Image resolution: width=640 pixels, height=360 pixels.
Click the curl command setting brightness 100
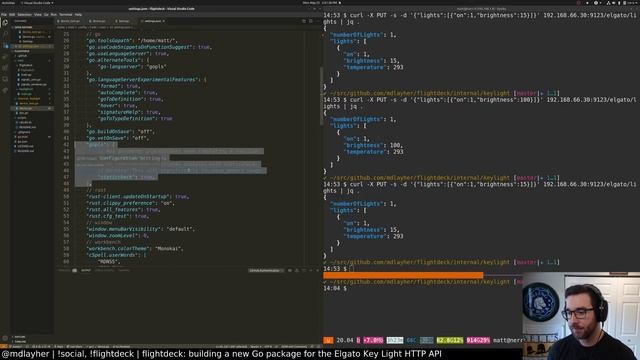click(x=480, y=103)
